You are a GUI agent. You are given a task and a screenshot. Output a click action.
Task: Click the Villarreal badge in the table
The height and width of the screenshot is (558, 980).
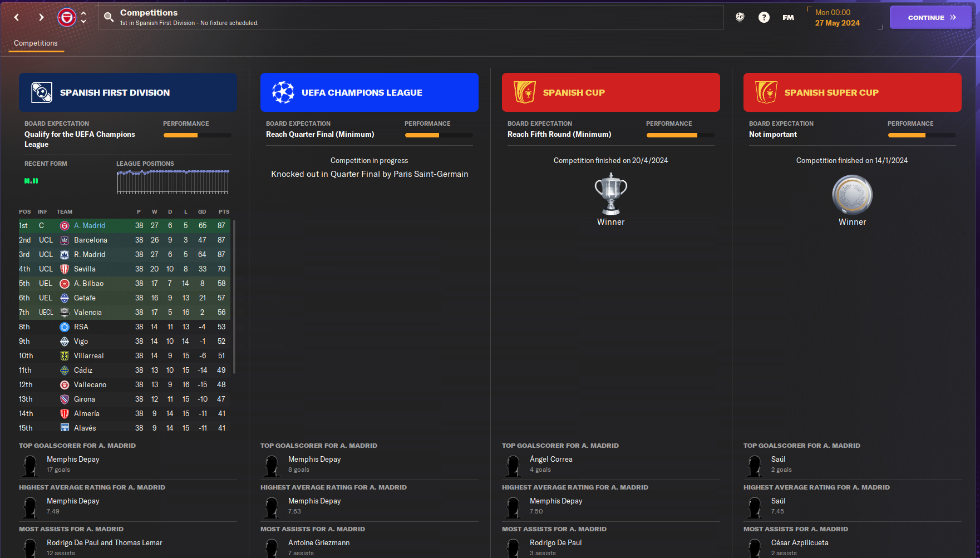[x=65, y=356]
